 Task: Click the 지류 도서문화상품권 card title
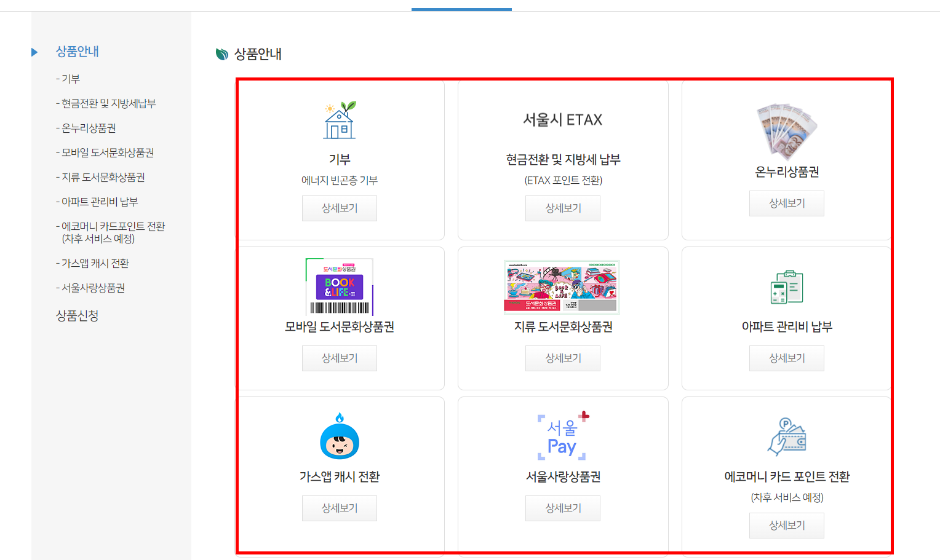563,327
